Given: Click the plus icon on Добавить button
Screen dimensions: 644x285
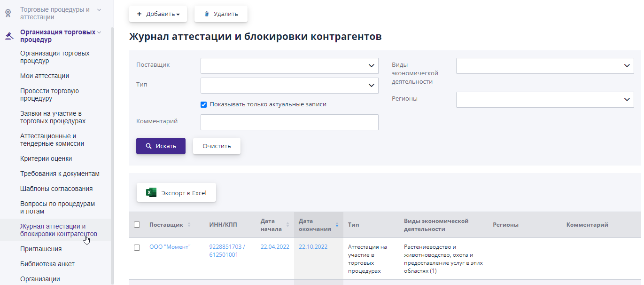Looking at the screenshot, I should (139, 14).
